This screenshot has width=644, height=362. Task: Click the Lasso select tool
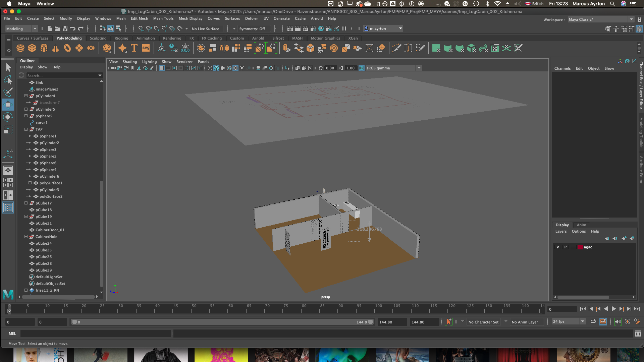pyautogui.click(x=8, y=79)
